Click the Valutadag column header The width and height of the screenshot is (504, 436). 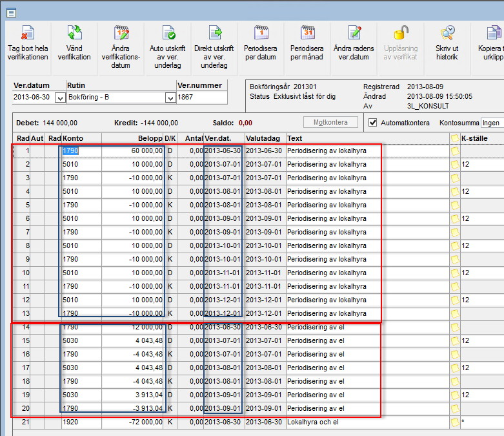tap(265, 138)
